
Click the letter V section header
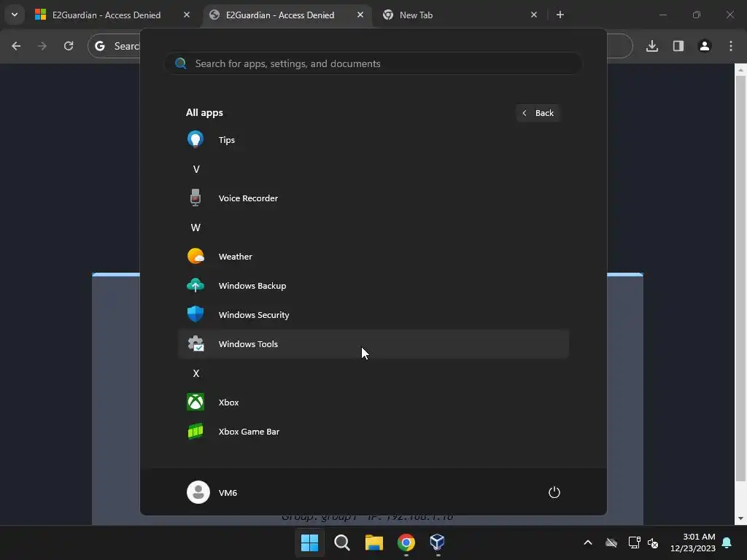tap(196, 169)
